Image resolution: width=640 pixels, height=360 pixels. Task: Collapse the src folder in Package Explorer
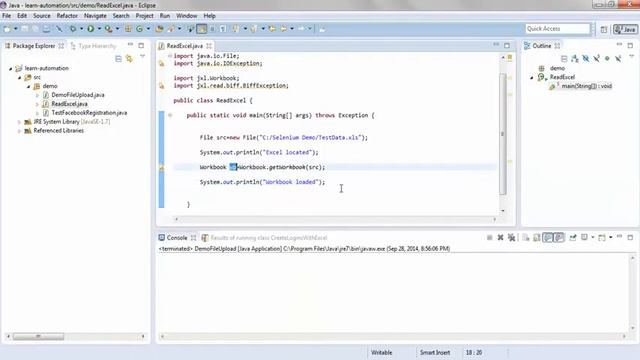click(20, 78)
